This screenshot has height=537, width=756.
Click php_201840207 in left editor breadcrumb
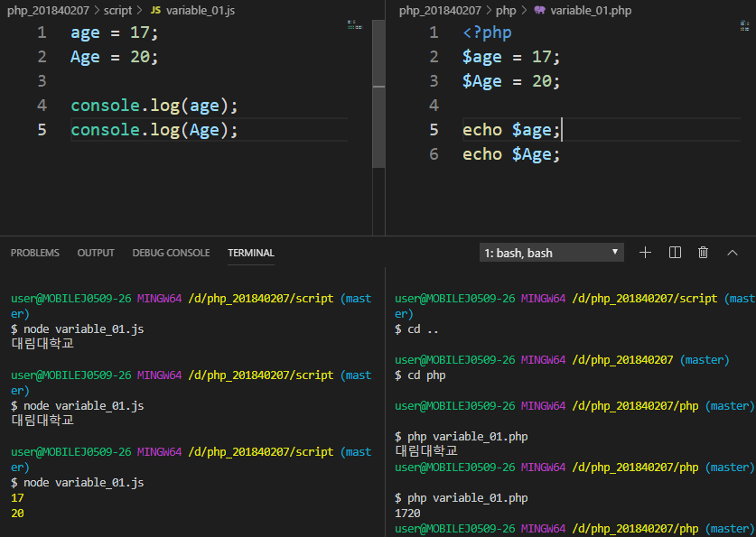(48, 10)
